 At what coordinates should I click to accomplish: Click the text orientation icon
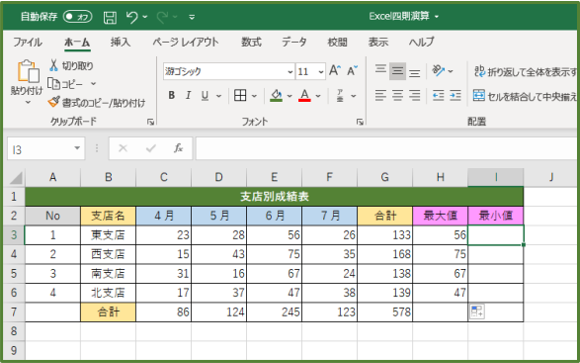click(x=438, y=70)
